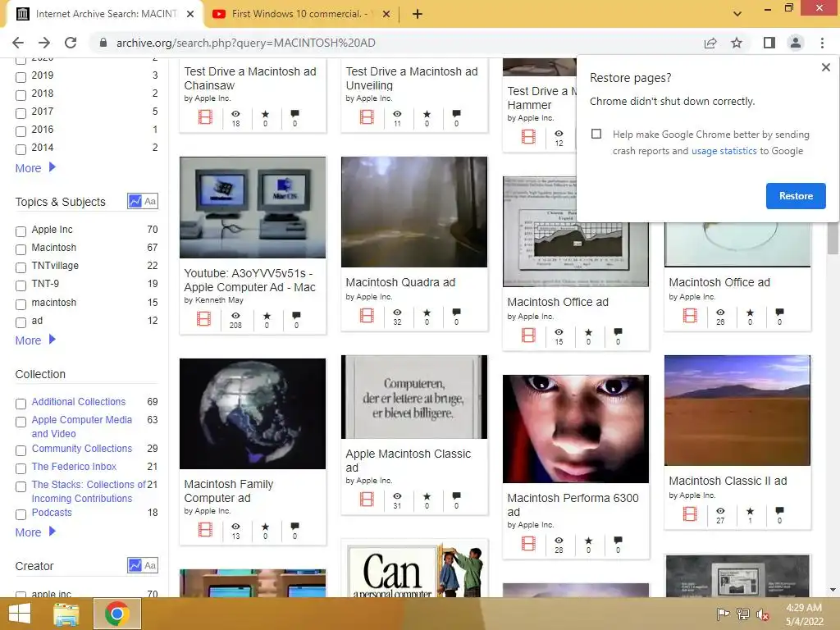Show Creator as chart view

(135, 565)
